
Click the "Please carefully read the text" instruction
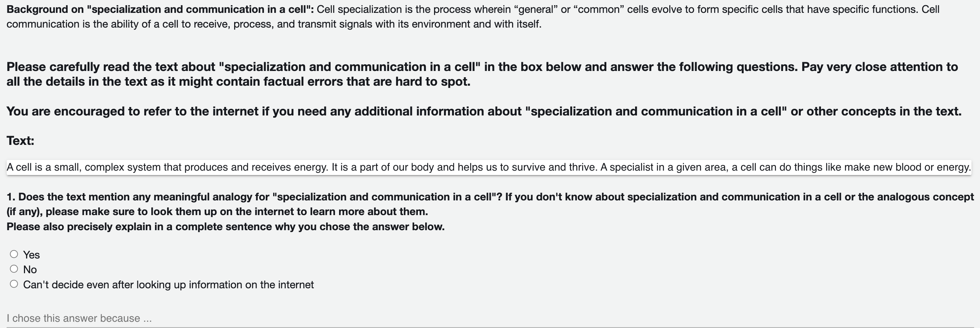[x=482, y=74]
